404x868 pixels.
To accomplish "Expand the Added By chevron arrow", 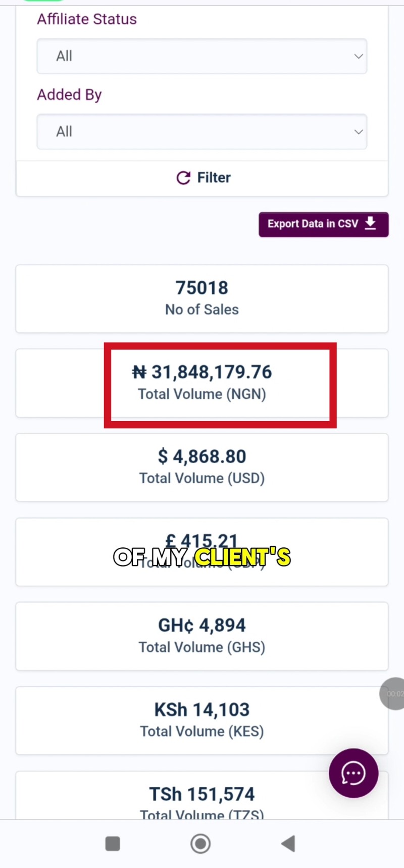I will (x=359, y=132).
